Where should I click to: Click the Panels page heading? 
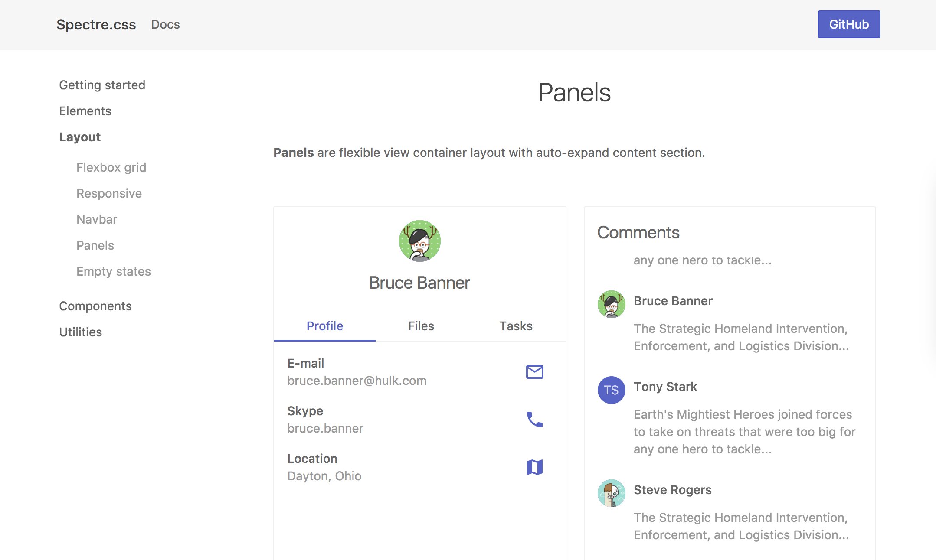tap(574, 92)
